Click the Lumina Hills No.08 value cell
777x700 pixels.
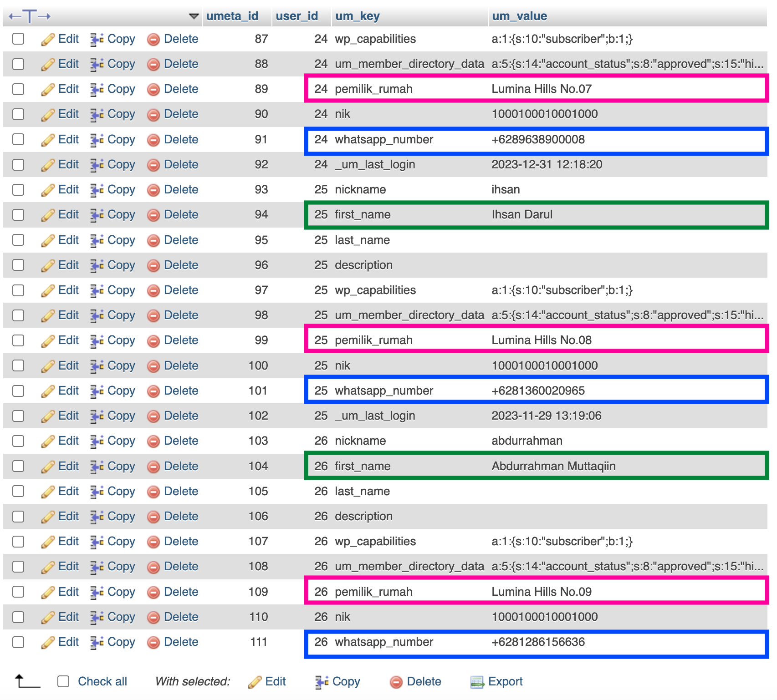click(542, 340)
